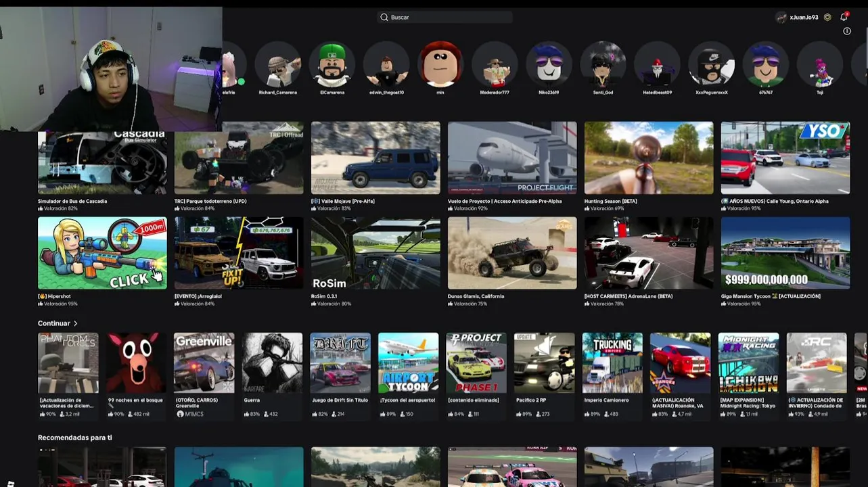Open friend Hatedbeast09's avatar

(657, 65)
